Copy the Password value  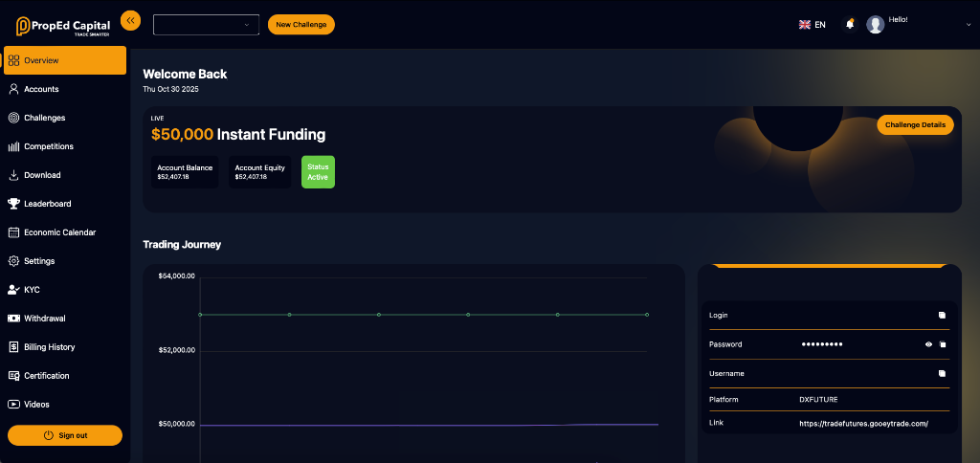click(943, 344)
